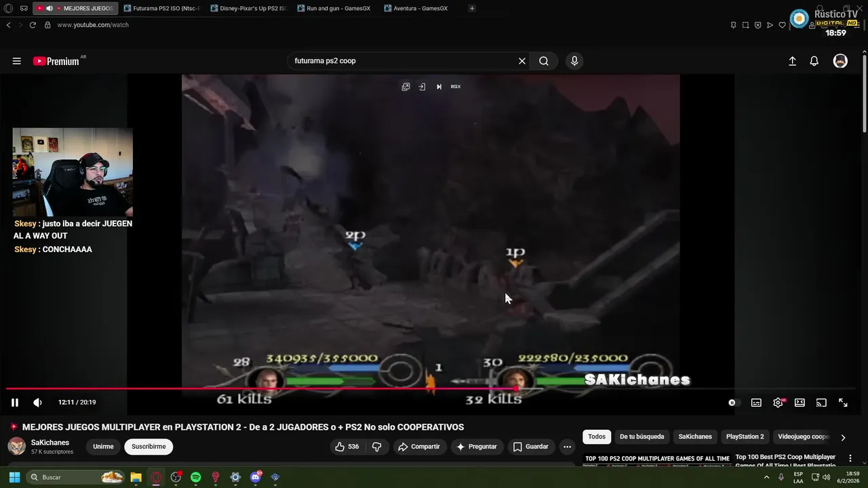Open YouTube notifications bell
868x488 pixels.
814,61
